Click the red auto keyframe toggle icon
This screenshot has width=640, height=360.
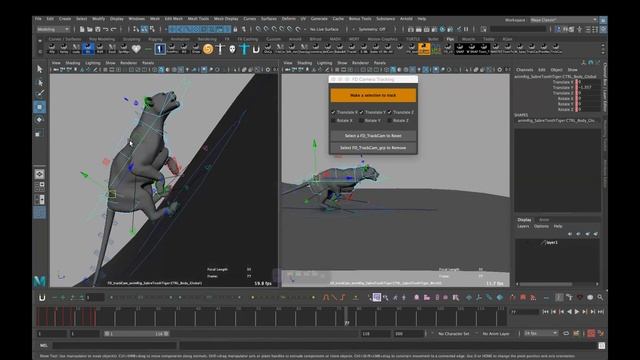(591, 333)
